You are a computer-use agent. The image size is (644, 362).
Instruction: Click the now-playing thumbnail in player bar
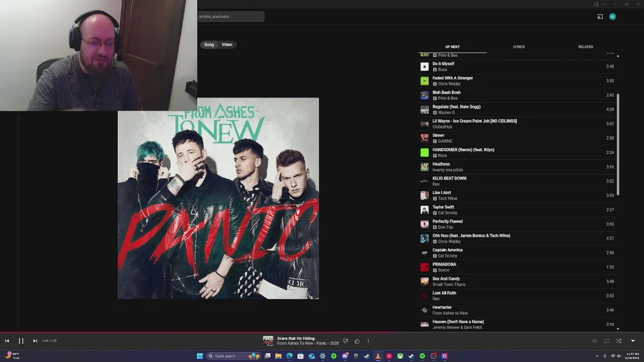tap(268, 341)
